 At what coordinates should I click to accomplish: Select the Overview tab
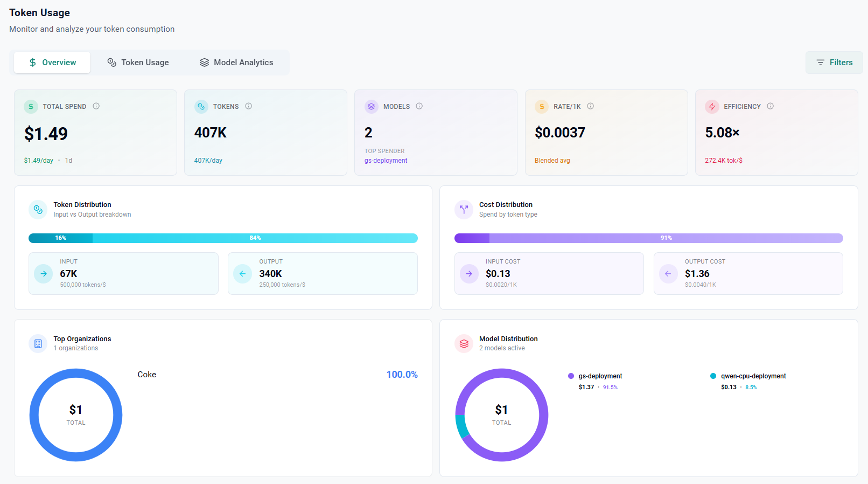tap(52, 63)
